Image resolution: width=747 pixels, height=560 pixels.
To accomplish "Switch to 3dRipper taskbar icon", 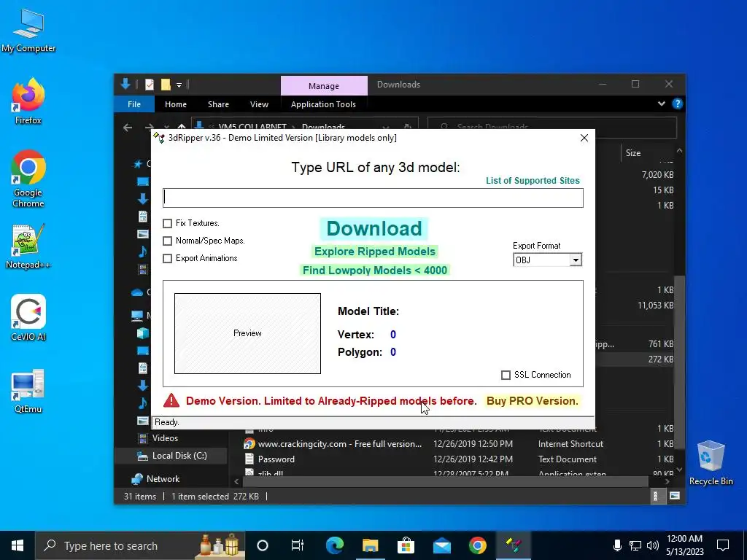I will coord(514,545).
